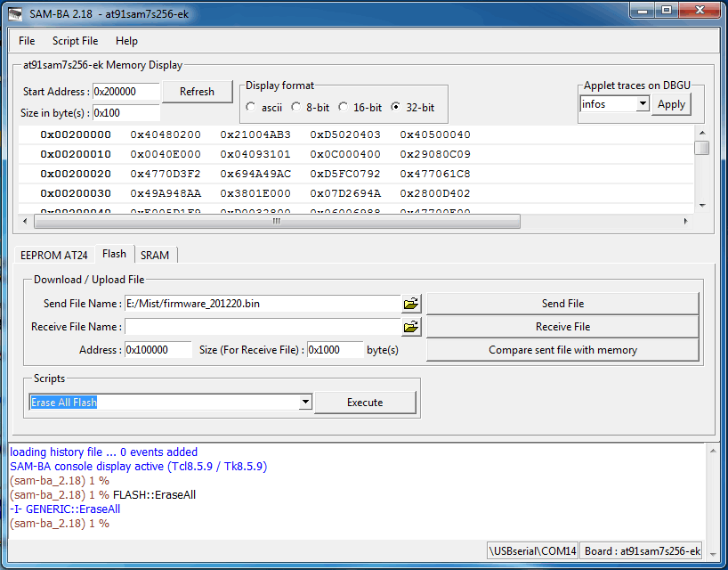This screenshot has height=570, width=728.
Task: Click memory value 0x29080C09
Action: click(x=435, y=154)
